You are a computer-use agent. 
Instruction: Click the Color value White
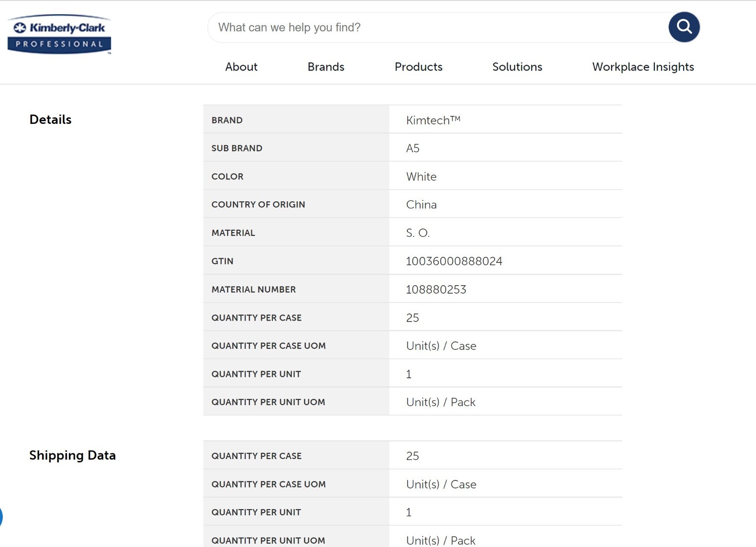pos(421,177)
